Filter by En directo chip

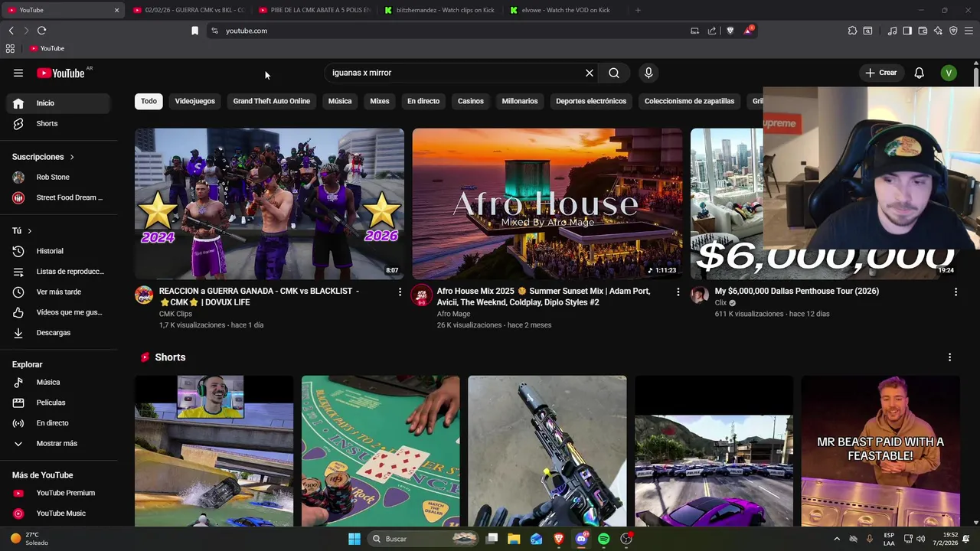[x=423, y=101]
